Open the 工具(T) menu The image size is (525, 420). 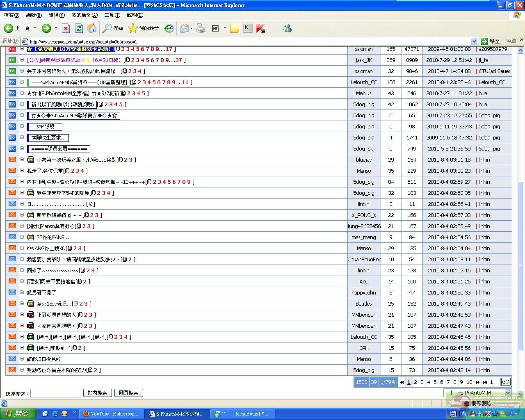(112, 15)
